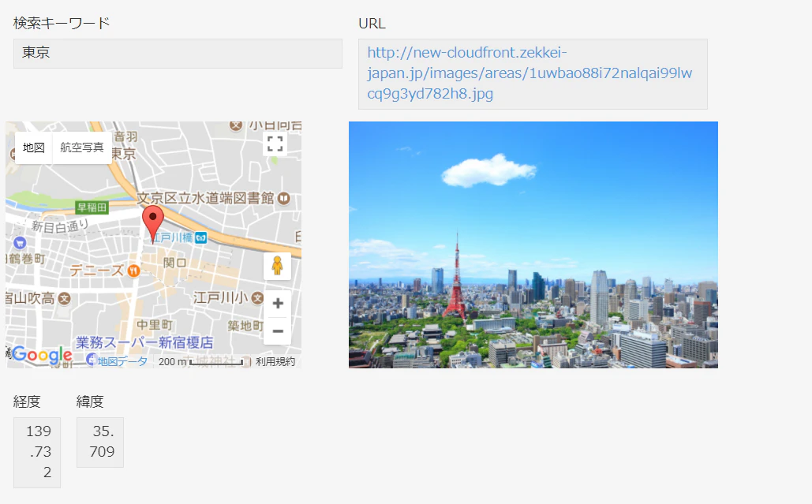Open the 利用規約 terms link
This screenshot has height=504, width=812.
tap(275, 361)
